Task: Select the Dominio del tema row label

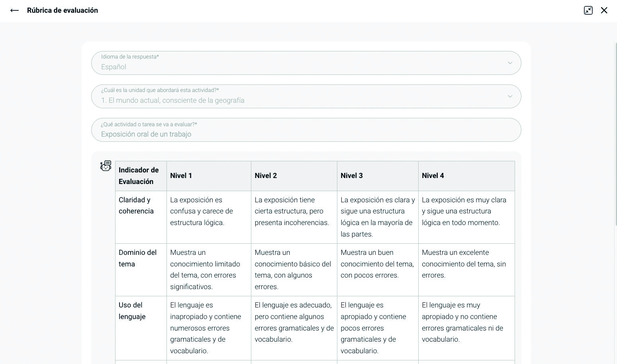Action: (x=137, y=258)
